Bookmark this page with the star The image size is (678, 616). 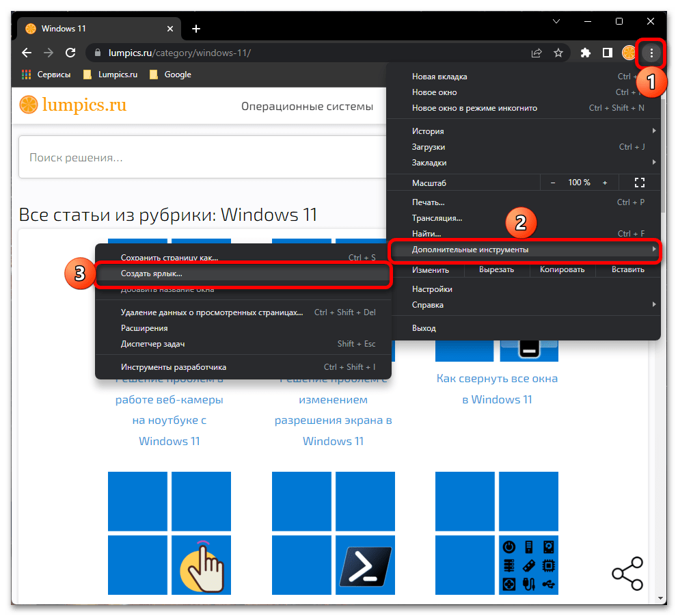pos(558,53)
